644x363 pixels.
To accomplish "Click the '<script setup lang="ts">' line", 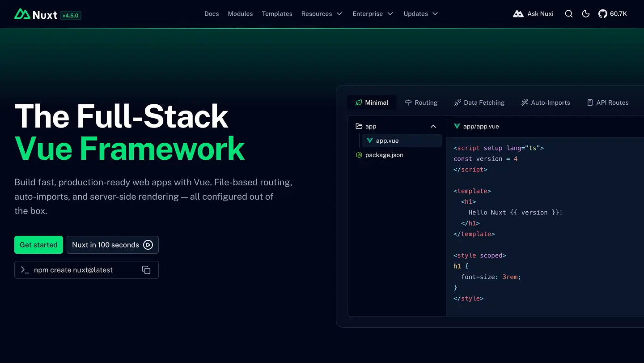I will 499,148.
